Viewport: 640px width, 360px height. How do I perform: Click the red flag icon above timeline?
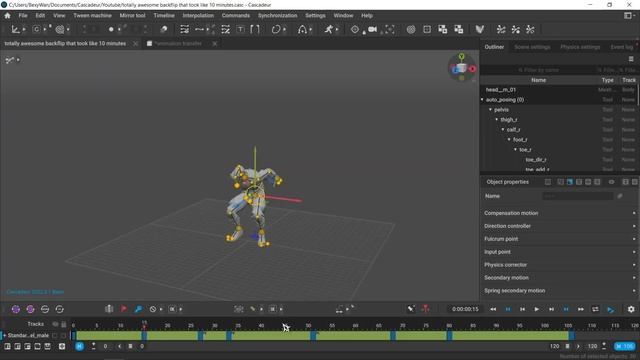coord(124,309)
